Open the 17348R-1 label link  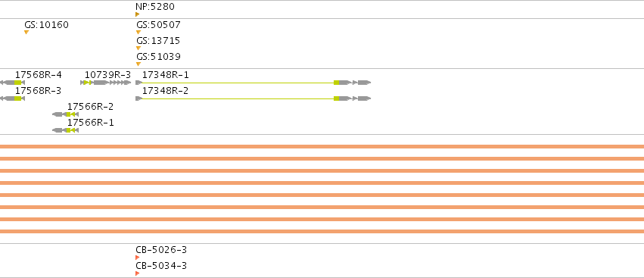tap(166, 75)
